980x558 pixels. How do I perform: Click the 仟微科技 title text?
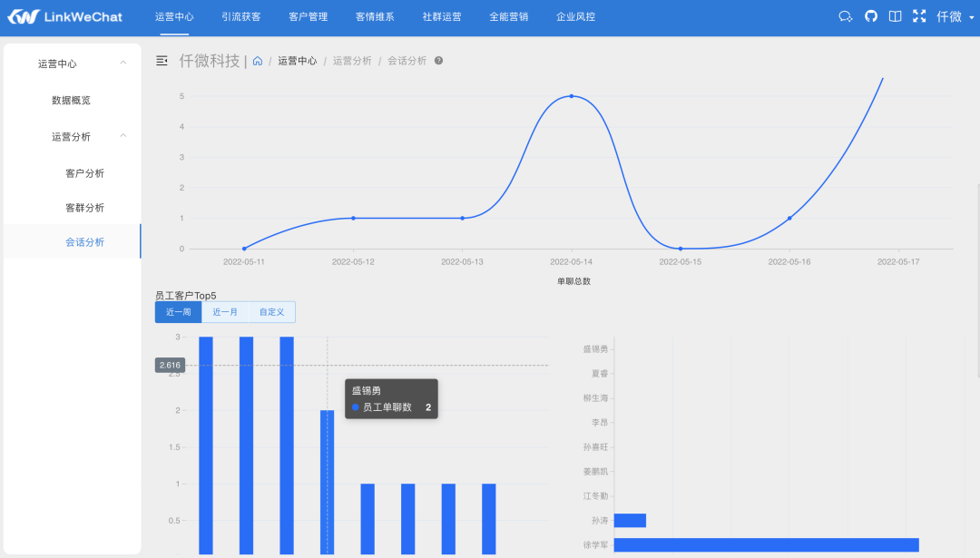click(210, 61)
